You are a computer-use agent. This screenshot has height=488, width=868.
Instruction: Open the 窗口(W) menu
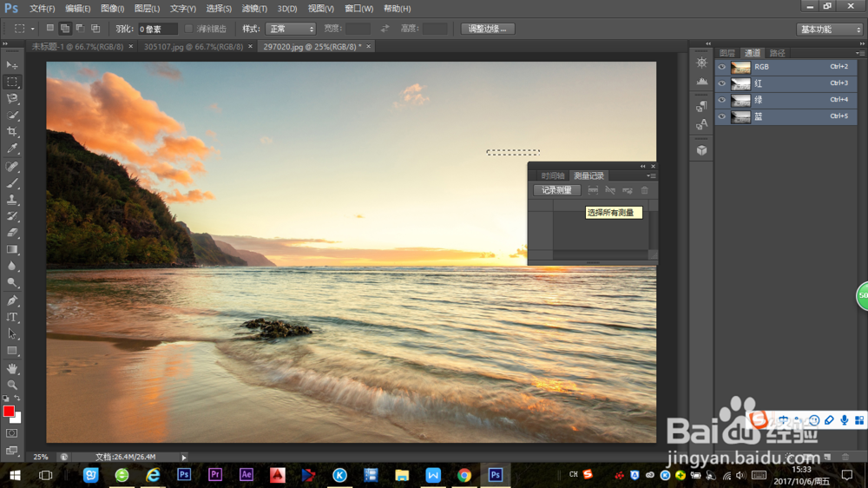[x=358, y=9]
